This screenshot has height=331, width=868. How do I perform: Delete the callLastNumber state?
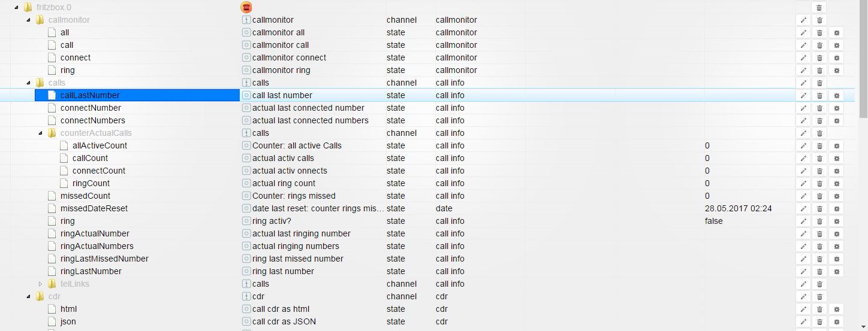tap(819, 95)
